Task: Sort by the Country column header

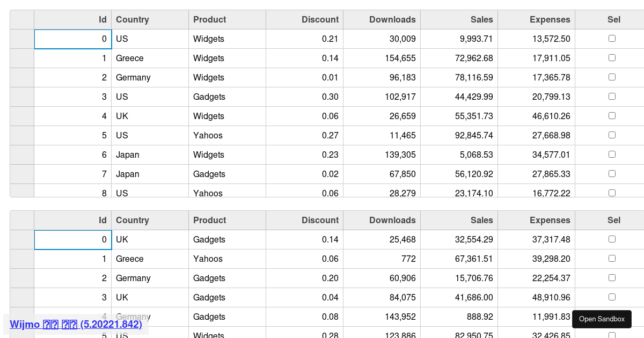Action: point(132,19)
